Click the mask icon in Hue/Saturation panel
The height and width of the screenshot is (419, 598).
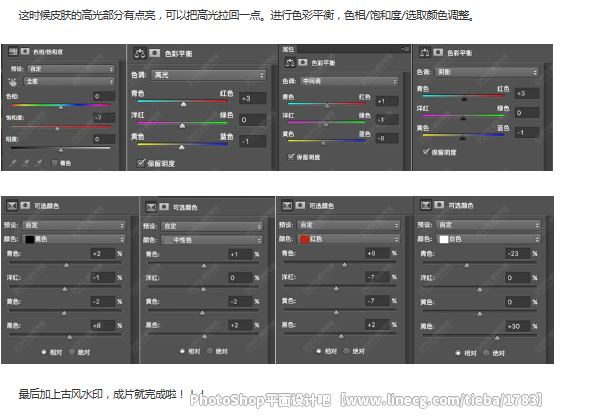click(x=25, y=51)
